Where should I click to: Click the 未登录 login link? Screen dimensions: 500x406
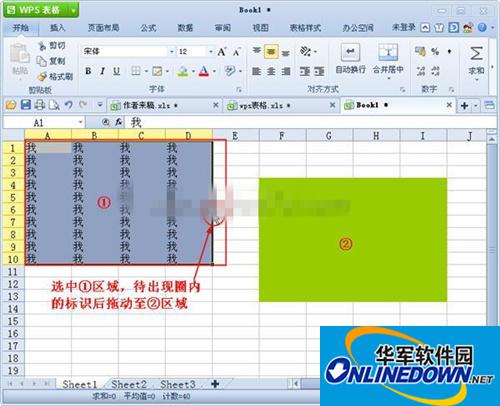tap(404, 28)
